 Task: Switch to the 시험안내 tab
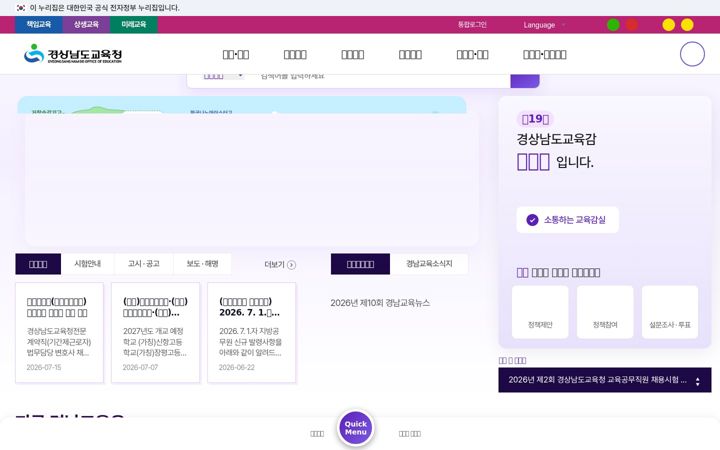click(87, 264)
